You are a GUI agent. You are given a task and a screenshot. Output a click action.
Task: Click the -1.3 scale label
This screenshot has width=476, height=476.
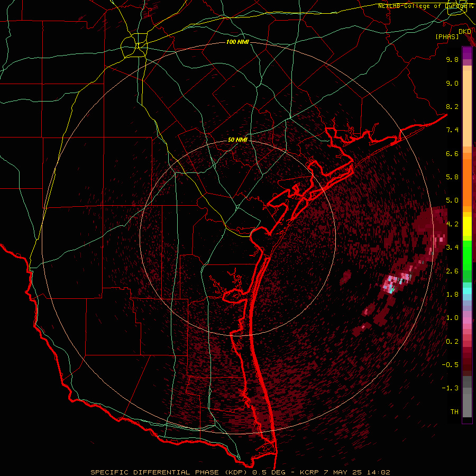(450, 388)
